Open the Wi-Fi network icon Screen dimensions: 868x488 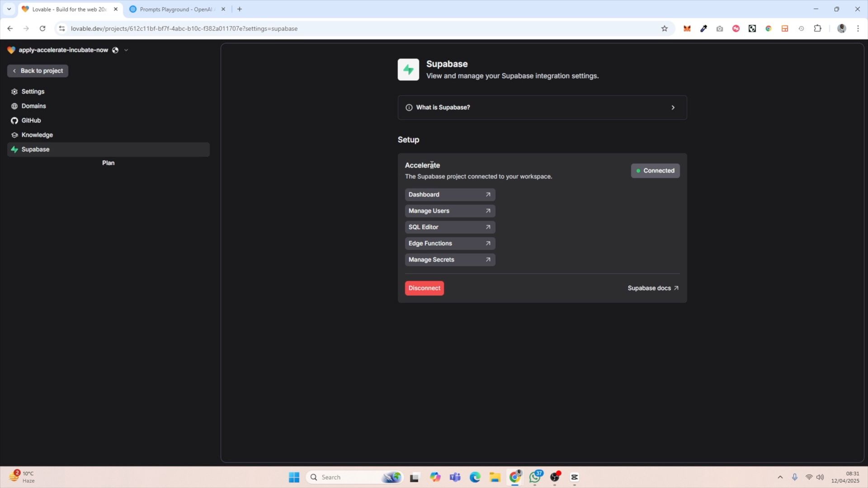809,477
